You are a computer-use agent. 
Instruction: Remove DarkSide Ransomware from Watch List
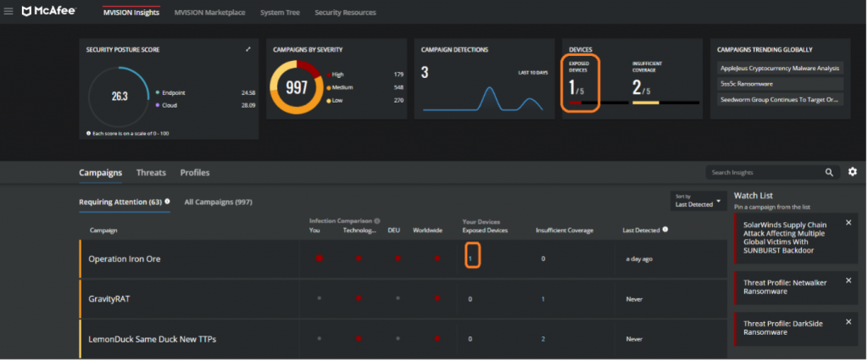[x=849, y=322]
